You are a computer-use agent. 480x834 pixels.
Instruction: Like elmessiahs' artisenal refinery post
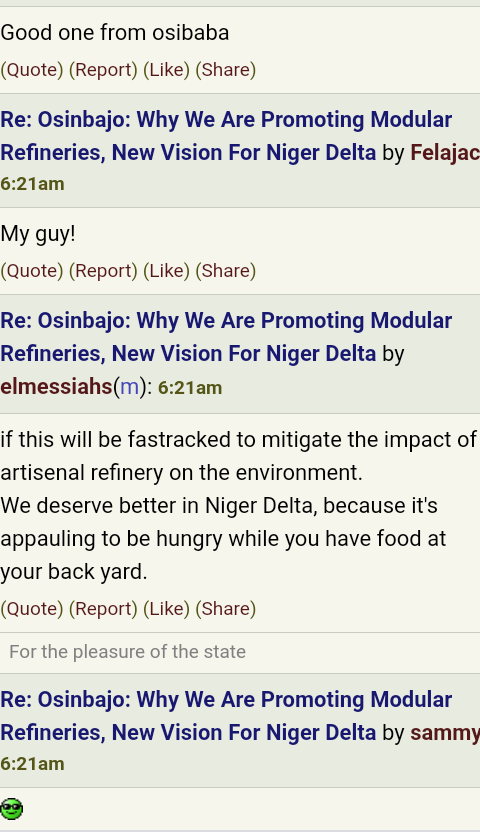click(167, 608)
